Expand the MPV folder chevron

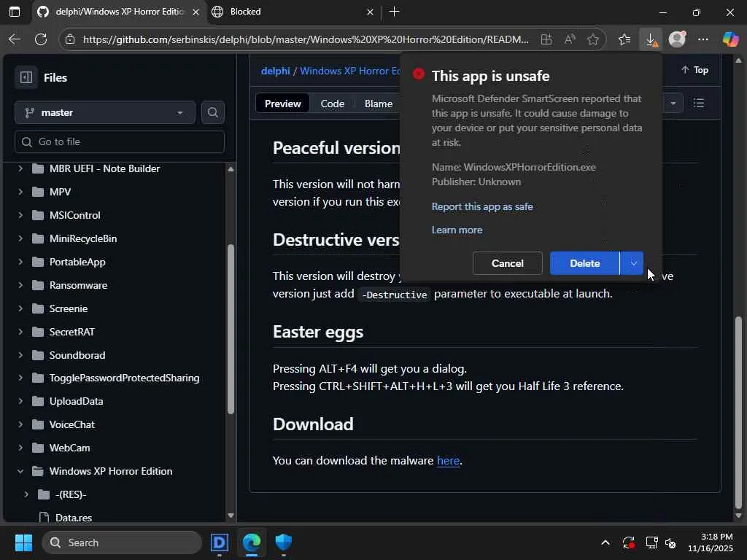coord(20,192)
